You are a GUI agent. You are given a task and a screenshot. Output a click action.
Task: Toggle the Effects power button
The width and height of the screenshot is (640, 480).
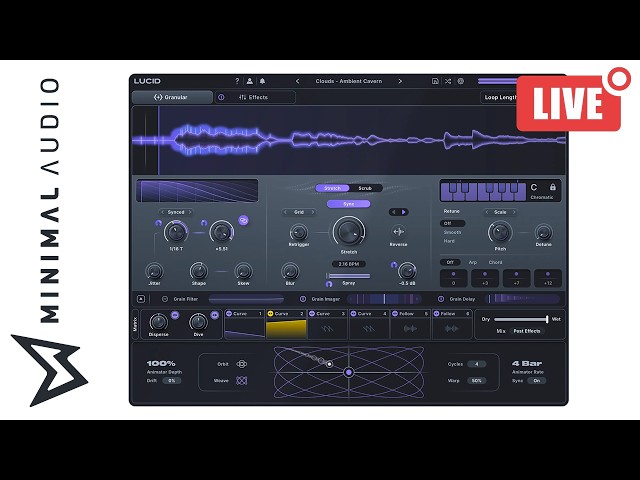[x=221, y=97]
